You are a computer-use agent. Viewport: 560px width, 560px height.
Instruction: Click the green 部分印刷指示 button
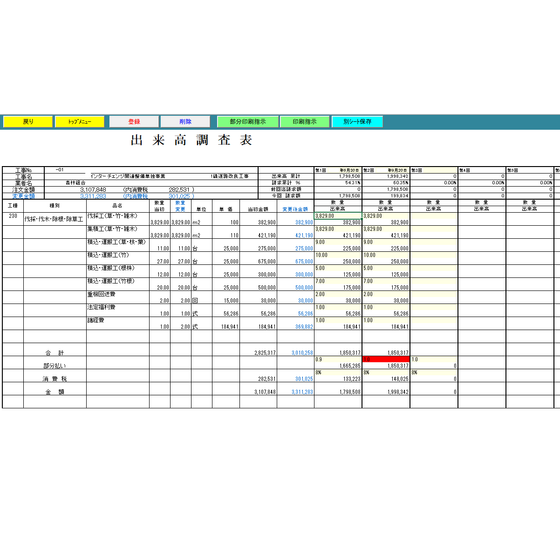coord(248,121)
